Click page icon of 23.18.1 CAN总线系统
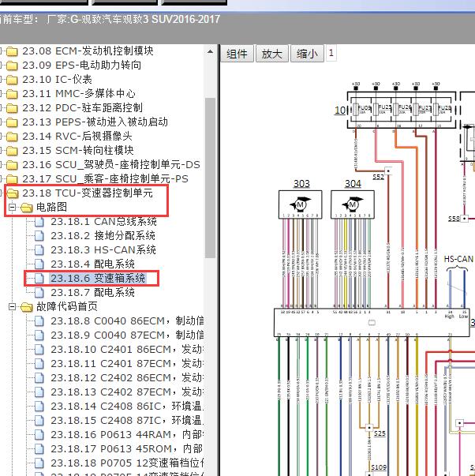Image resolution: width=475 pixels, height=476 pixels. pyautogui.click(x=39, y=222)
